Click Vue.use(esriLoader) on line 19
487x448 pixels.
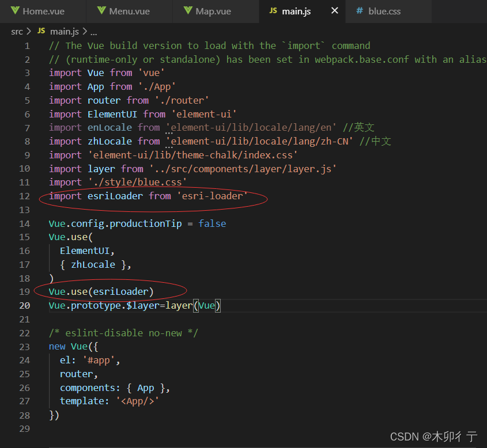pyautogui.click(x=101, y=291)
